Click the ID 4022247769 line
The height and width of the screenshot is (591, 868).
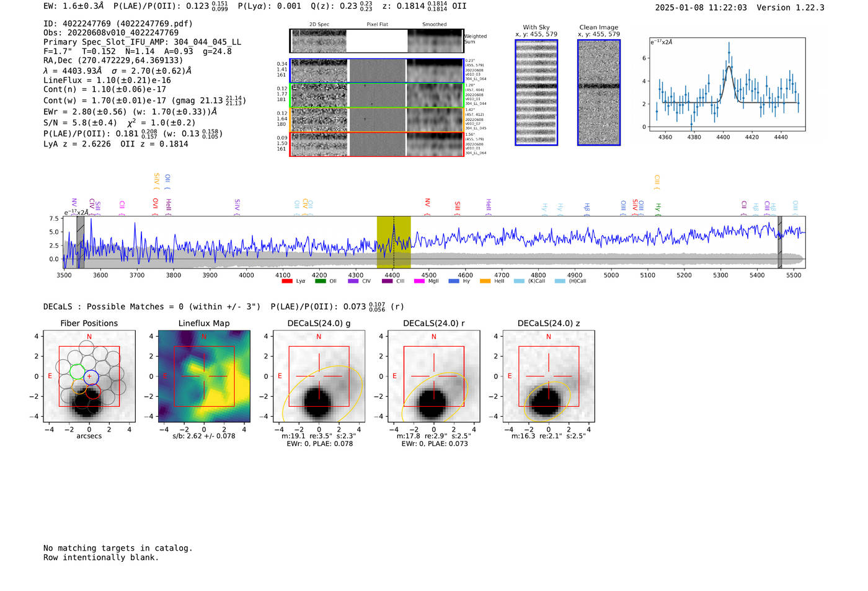click(118, 24)
